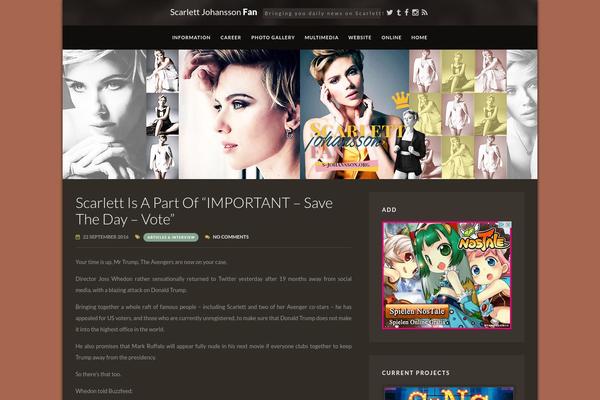Click the 22 September 2016 post date
The width and height of the screenshot is (600, 400).
106,237
